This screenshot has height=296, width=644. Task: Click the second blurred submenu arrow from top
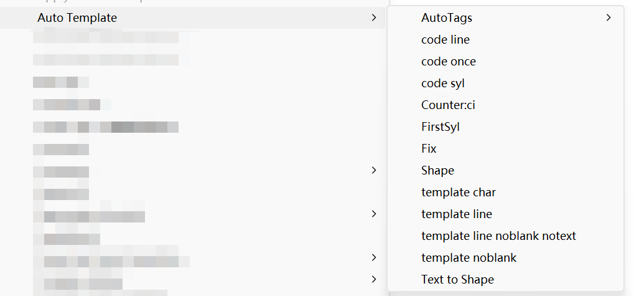point(373,214)
